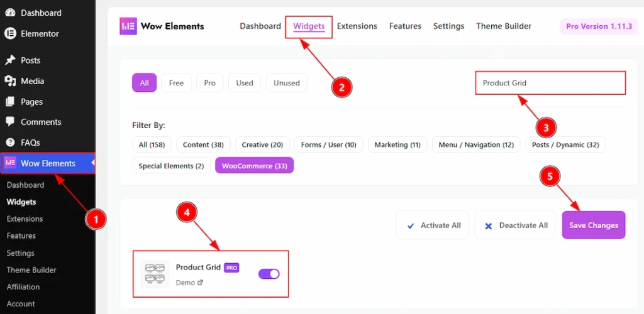This screenshot has height=314, width=644.
Task: Click the Activate All button
Action: (x=433, y=225)
